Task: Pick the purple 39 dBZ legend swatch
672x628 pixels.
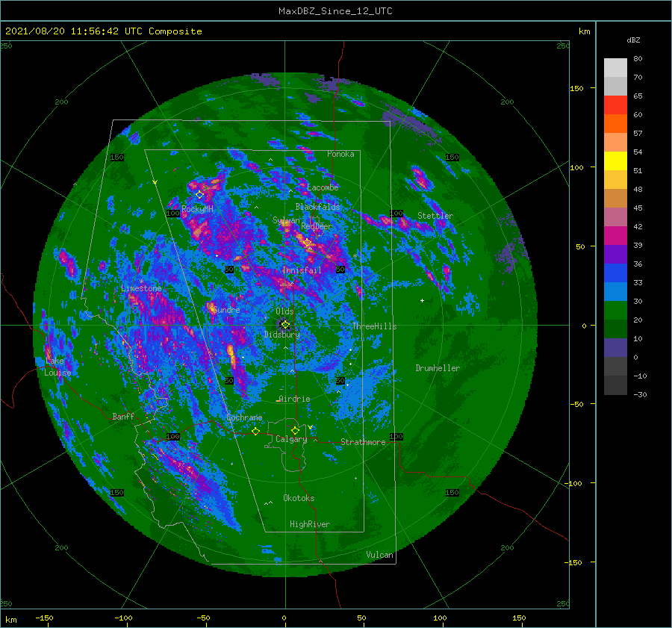Action: 615,254
